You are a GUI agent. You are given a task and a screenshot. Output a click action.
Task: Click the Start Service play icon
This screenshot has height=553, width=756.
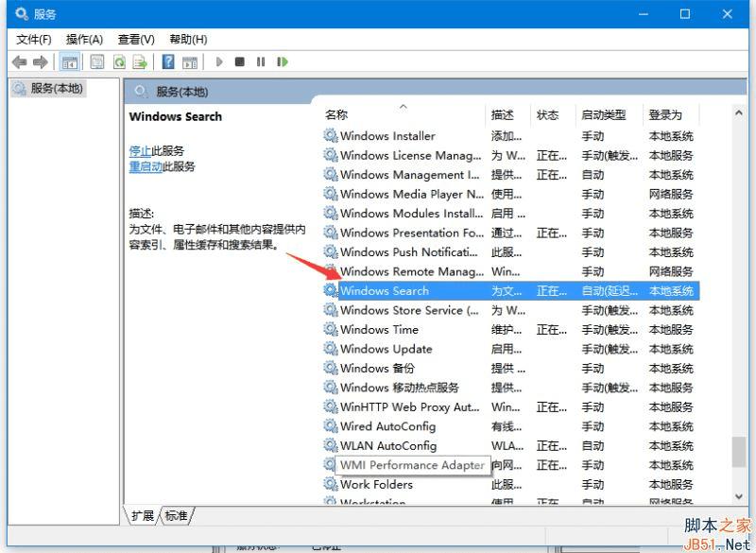(x=219, y=61)
